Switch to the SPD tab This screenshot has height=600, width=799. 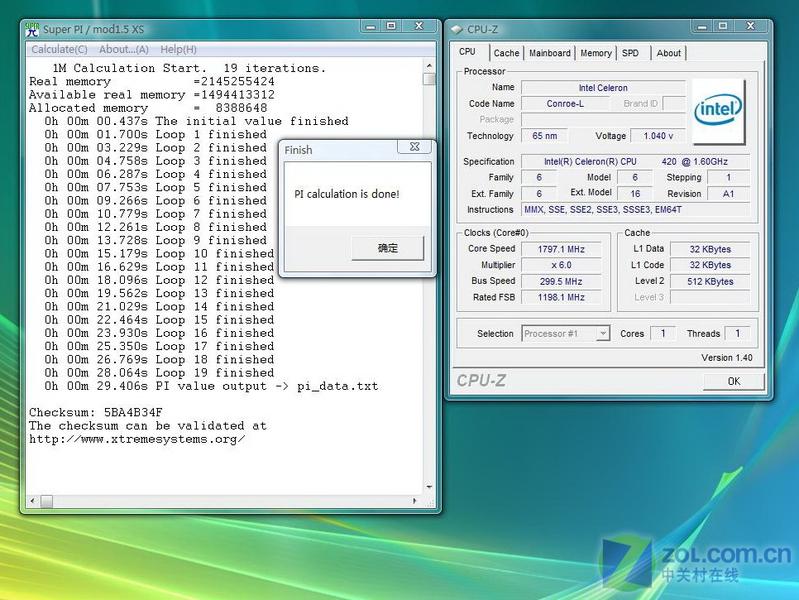click(630, 53)
